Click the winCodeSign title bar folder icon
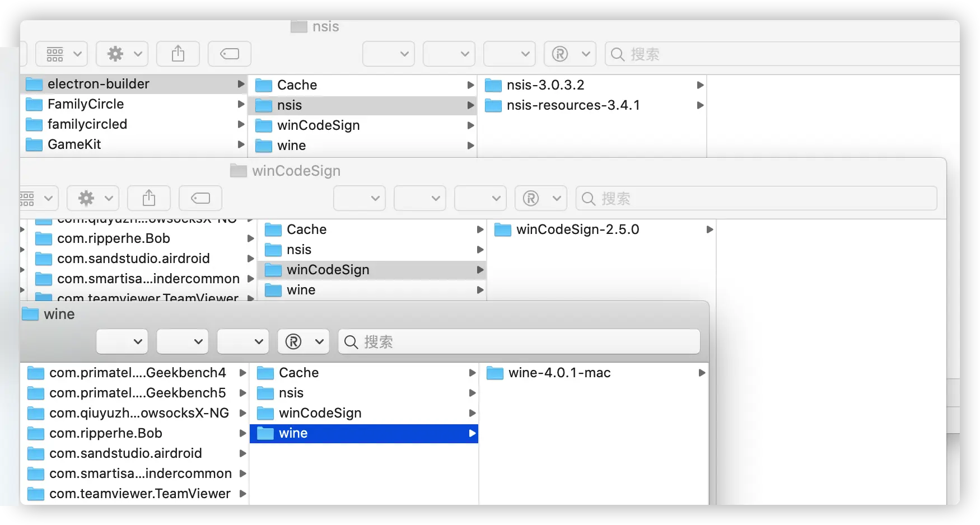 (x=239, y=171)
